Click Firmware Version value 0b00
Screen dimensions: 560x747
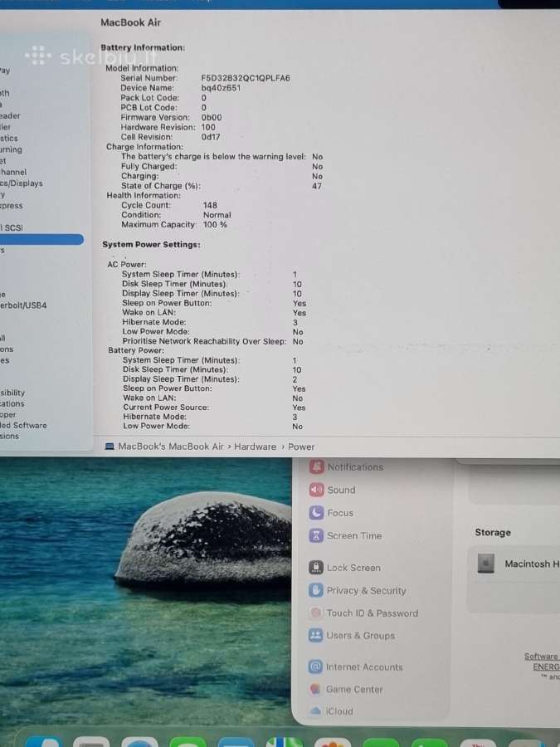coord(212,117)
